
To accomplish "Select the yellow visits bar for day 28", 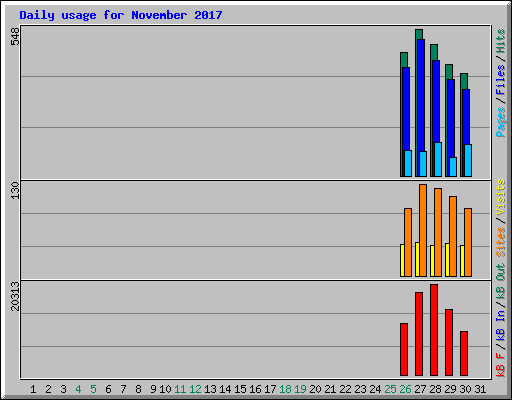I will coord(432,261).
